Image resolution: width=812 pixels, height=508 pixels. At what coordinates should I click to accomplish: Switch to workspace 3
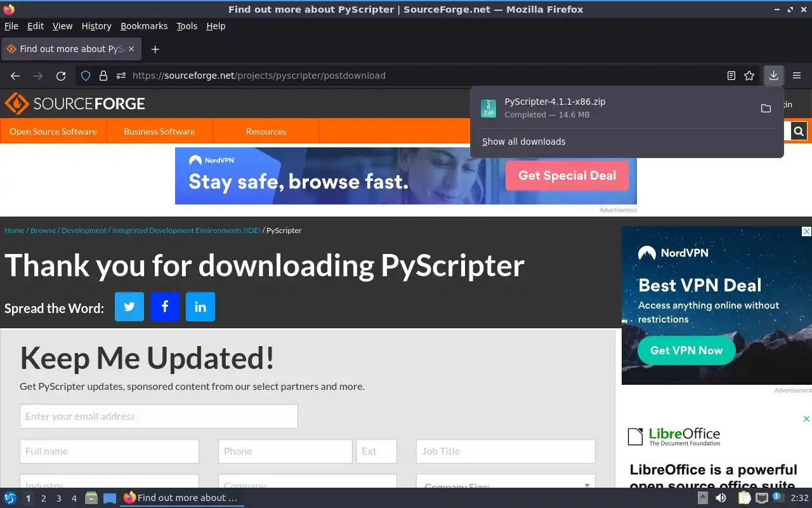58,498
